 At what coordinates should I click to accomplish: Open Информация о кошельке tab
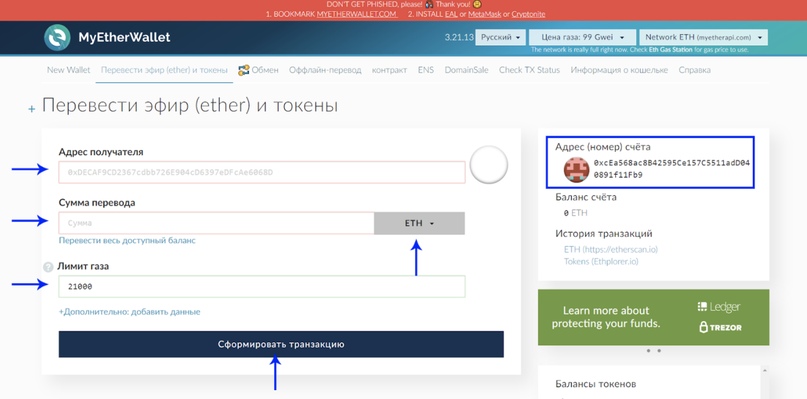[619, 70]
